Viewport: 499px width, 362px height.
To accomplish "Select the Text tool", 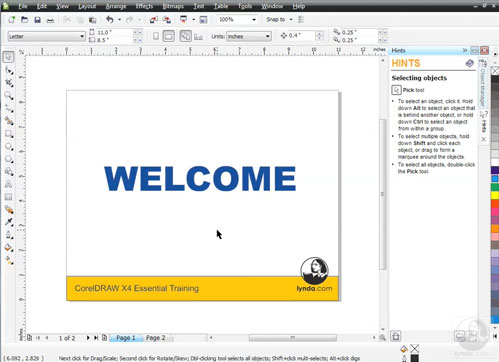I will [x=9, y=184].
